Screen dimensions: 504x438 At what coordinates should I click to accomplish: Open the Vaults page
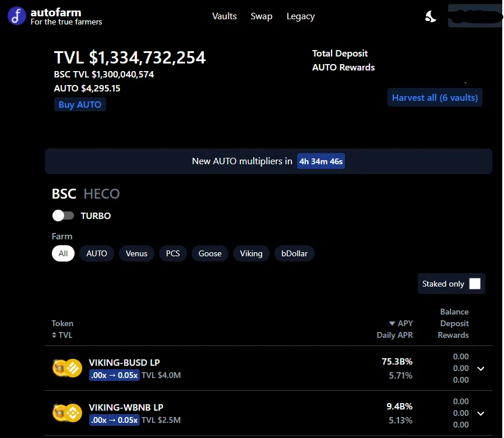click(x=224, y=16)
